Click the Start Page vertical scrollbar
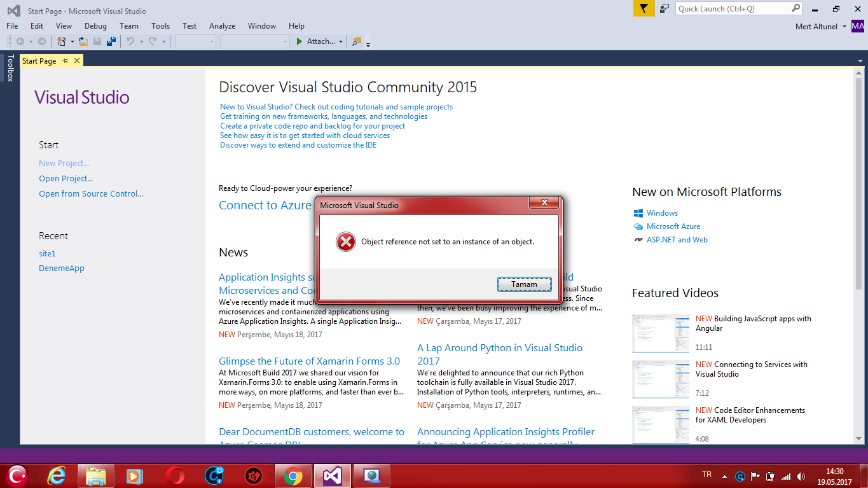868x488 pixels. coord(858,255)
